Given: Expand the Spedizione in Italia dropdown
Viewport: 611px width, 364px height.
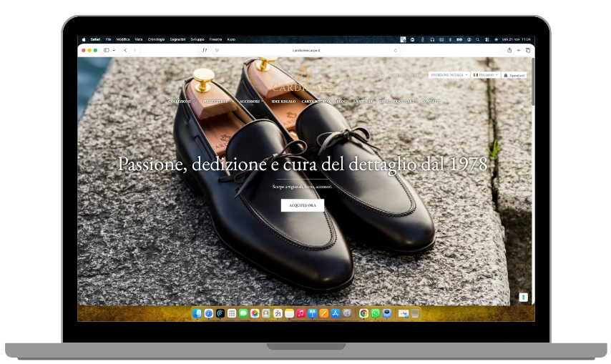Looking at the screenshot, I should (449, 75).
